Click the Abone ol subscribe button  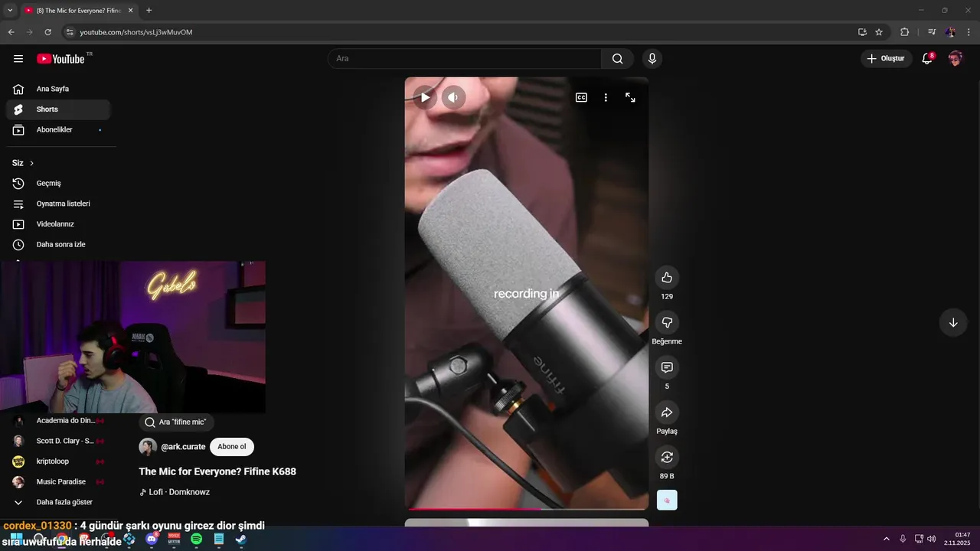(232, 447)
